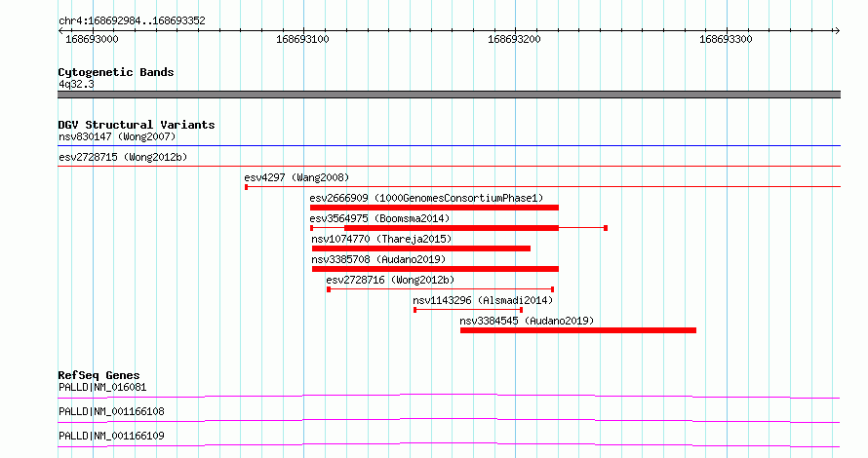Image resolution: width=868 pixels, height=458 pixels.
Task: Click the 168693300 ruler position
Action: pos(726,39)
